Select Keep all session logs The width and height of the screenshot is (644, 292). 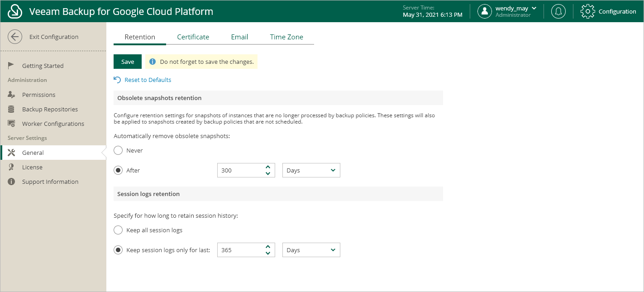[118, 230]
